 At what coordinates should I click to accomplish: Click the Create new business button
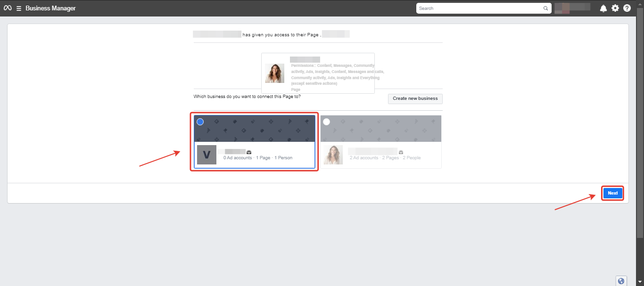tap(415, 98)
